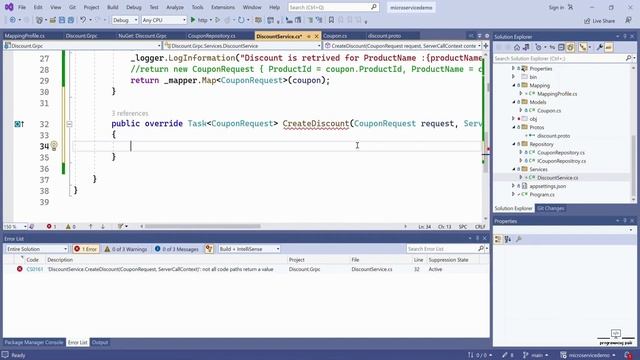Image resolution: width=640 pixels, height=360 pixels.
Task: Select discount.proto in Solution Explorer
Action: [553, 136]
